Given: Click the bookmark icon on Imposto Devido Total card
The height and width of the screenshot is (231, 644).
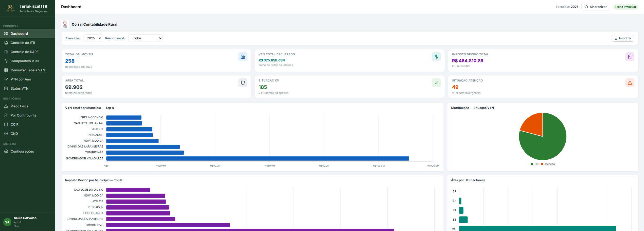Looking at the screenshot, I should pos(630,57).
